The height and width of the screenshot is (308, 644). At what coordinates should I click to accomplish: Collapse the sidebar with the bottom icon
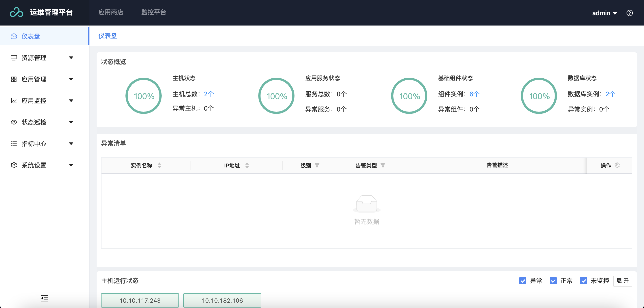point(45,298)
